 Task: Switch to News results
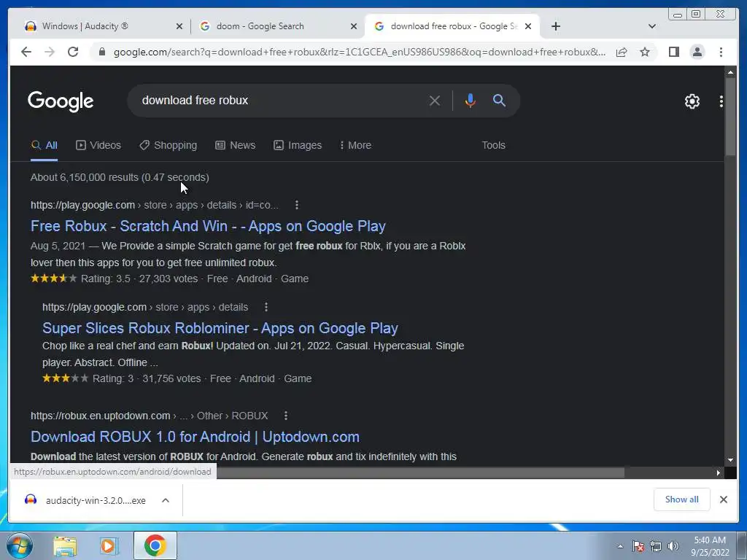pos(235,145)
